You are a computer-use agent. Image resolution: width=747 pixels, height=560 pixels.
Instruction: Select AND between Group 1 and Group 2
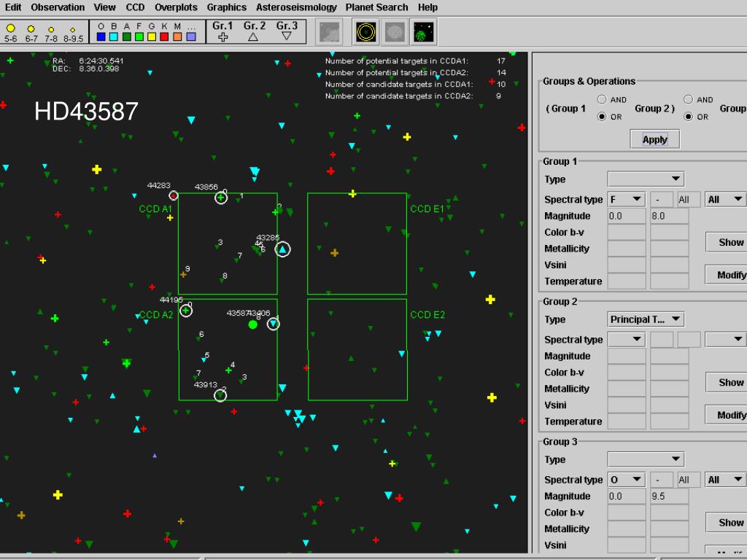pos(602,99)
